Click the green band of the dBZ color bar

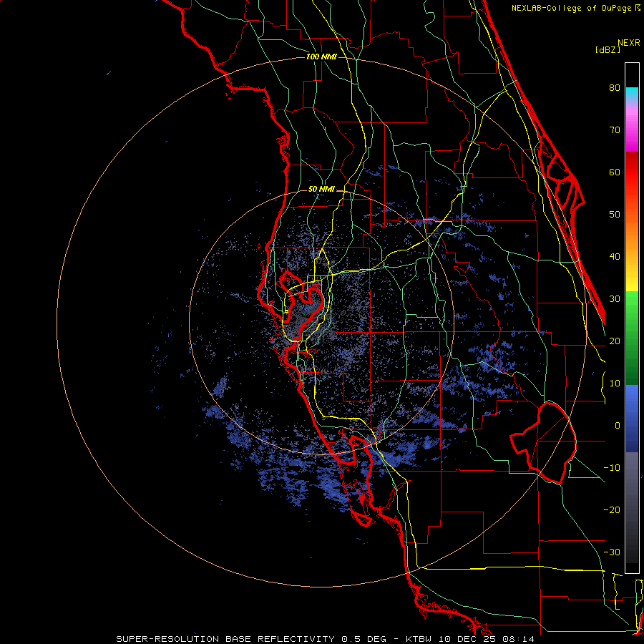click(632, 338)
